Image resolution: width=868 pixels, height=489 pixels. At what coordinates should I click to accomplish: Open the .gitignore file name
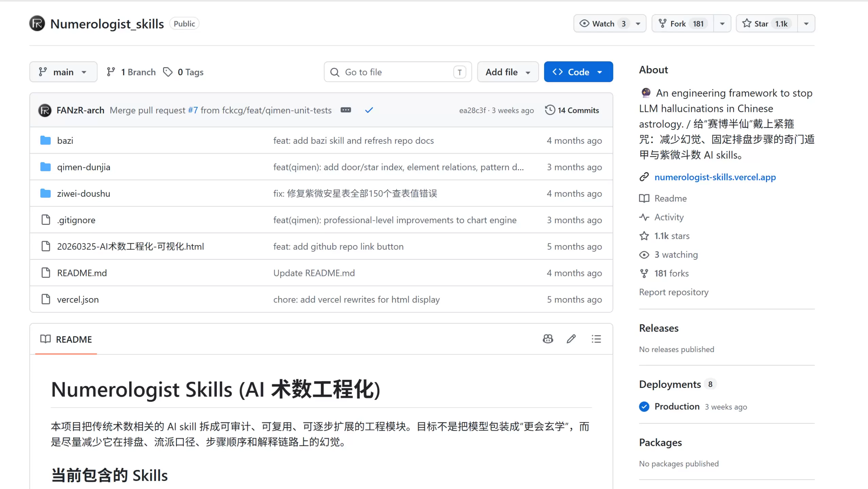coord(76,220)
